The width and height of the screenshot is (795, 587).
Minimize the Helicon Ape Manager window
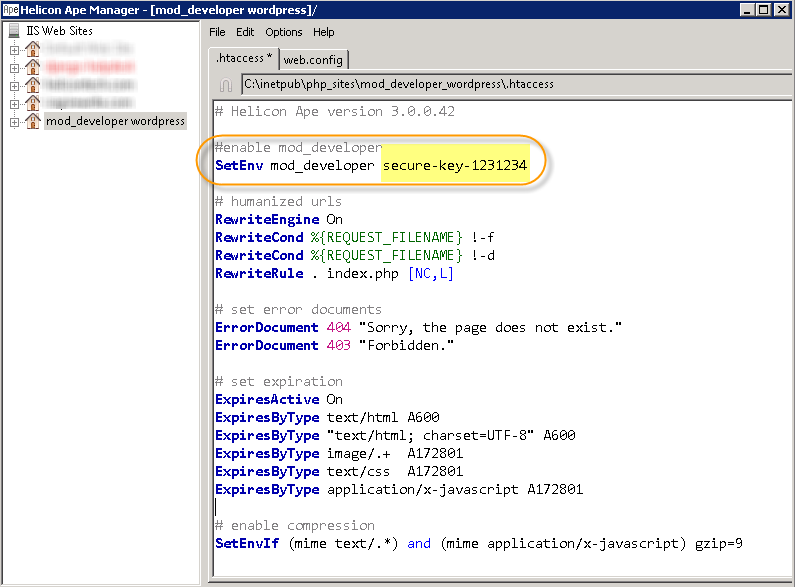[746, 10]
